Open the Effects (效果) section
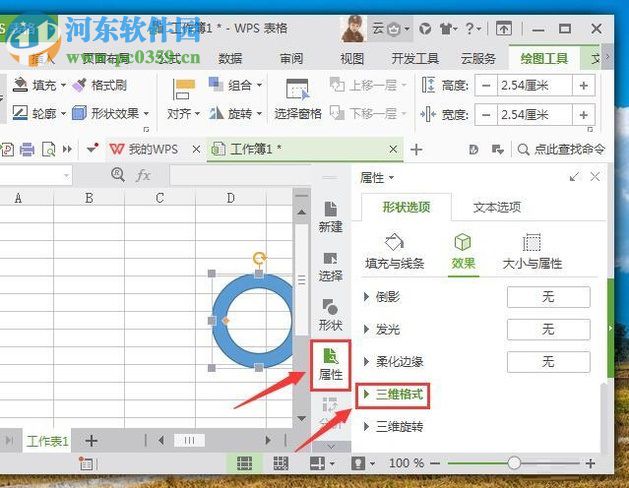 463,252
